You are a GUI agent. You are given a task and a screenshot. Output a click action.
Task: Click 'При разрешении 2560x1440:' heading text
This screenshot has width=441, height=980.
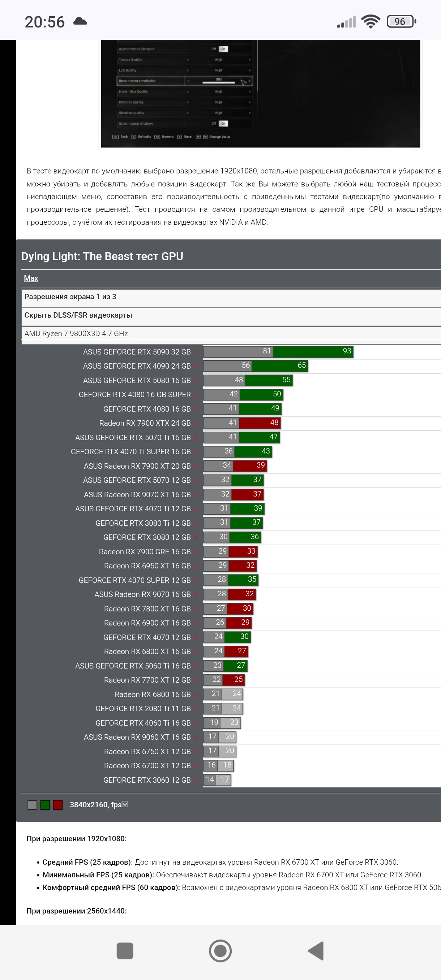pos(77,911)
